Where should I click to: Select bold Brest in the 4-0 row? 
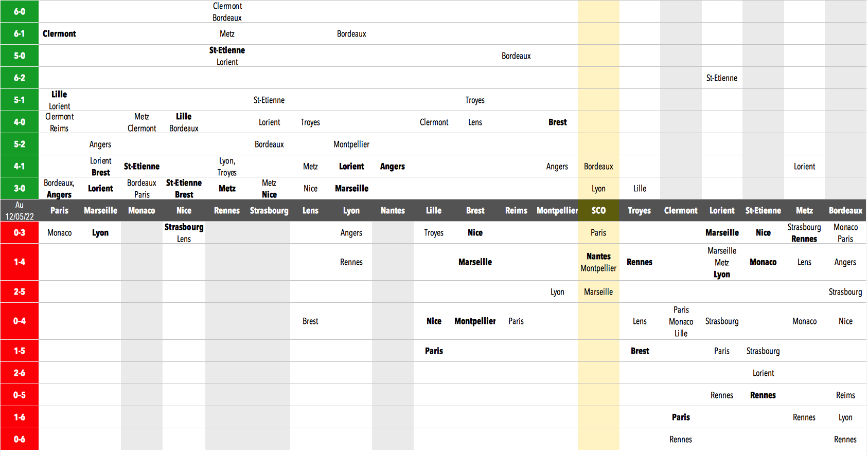(557, 122)
